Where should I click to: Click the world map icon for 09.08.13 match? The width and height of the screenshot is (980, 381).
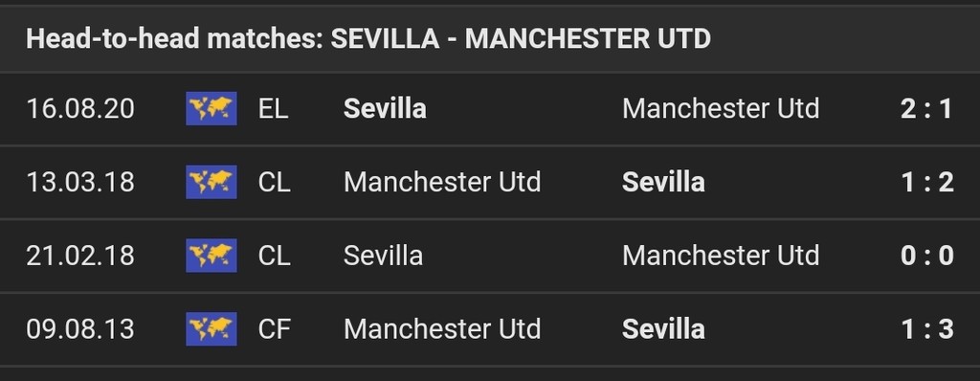(212, 329)
